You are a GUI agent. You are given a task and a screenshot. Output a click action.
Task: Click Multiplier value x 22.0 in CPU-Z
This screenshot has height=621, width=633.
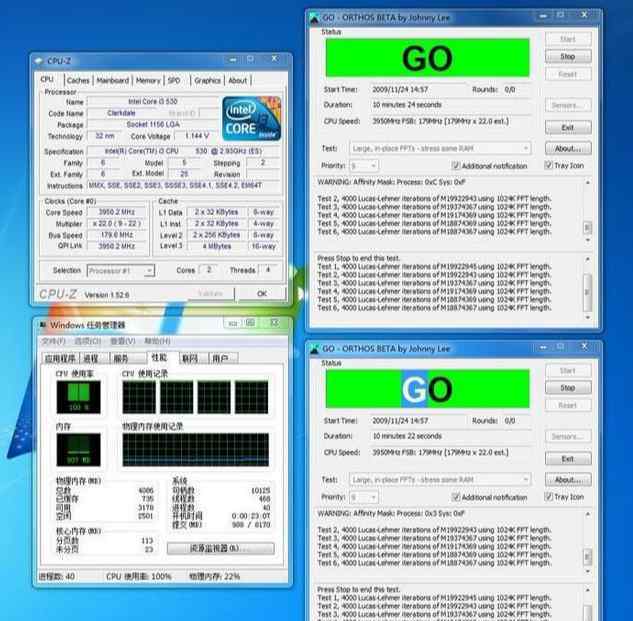click(117, 224)
